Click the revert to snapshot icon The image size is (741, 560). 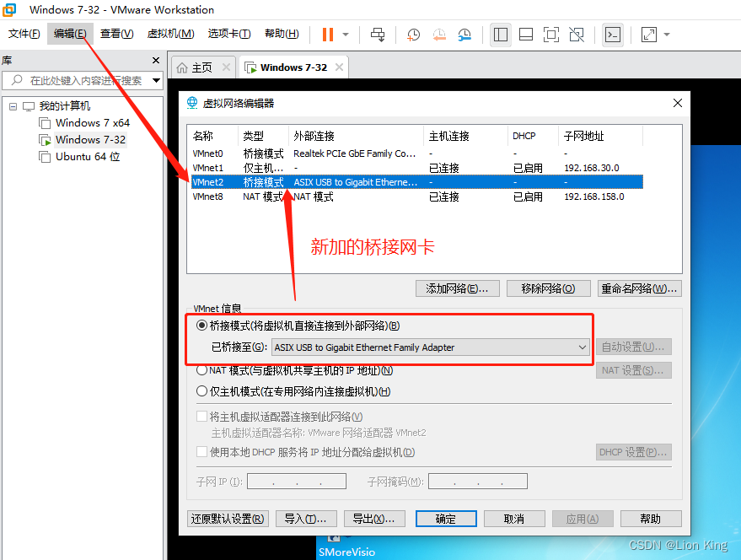tap(439, 35)
